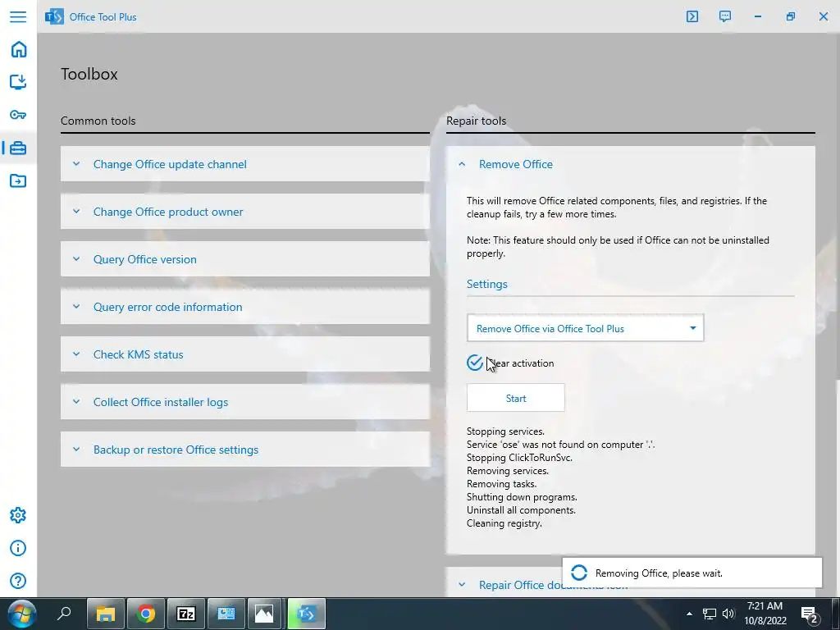Viewport: 840px width, 630px height.
Task: Click the taskbar clock showing 7:21 AM
Action: tap(765, 614)
